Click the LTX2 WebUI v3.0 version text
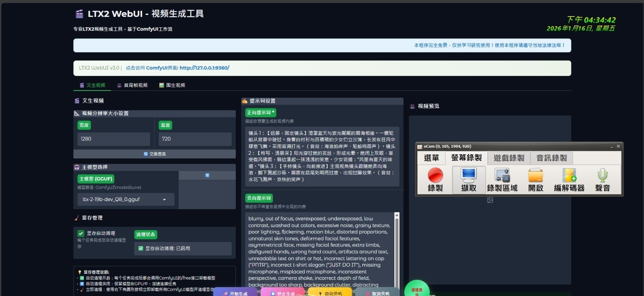This screenshot has height=296, width=644. click(99, 68)
